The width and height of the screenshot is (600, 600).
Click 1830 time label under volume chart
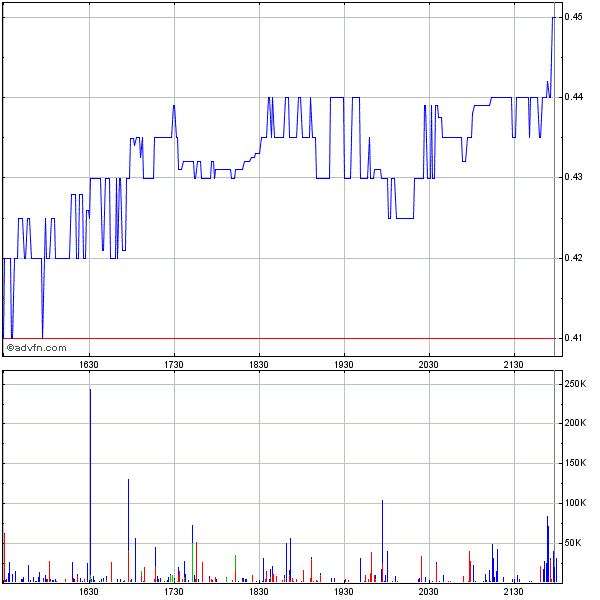259,592
